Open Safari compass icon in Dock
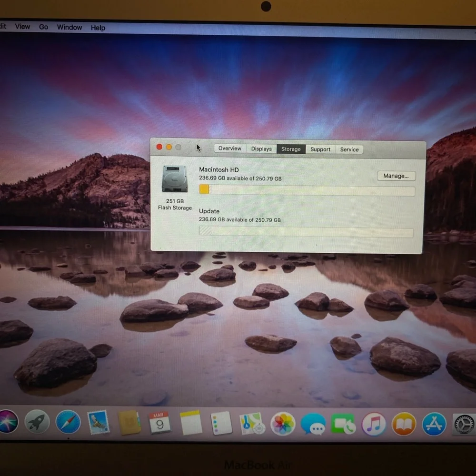Screen dimensions: 476x476 coord(68,422)
